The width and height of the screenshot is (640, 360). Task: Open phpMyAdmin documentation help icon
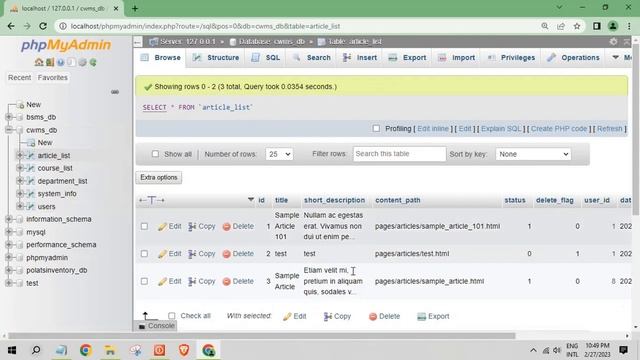click(60, 62)
